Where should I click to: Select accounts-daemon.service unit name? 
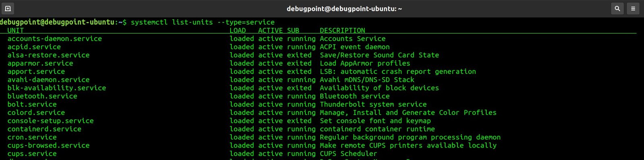click(55, 39)
